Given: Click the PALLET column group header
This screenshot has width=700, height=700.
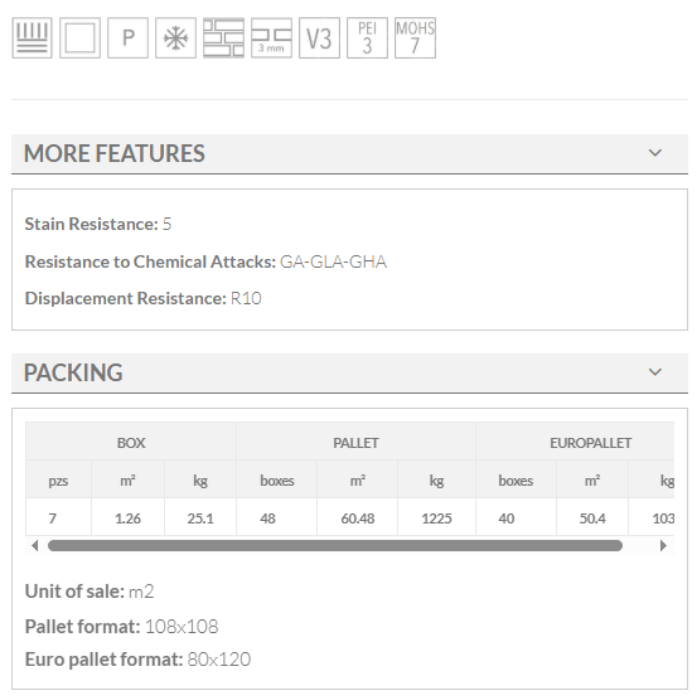Looking at the screenshot, I should 355,442.
